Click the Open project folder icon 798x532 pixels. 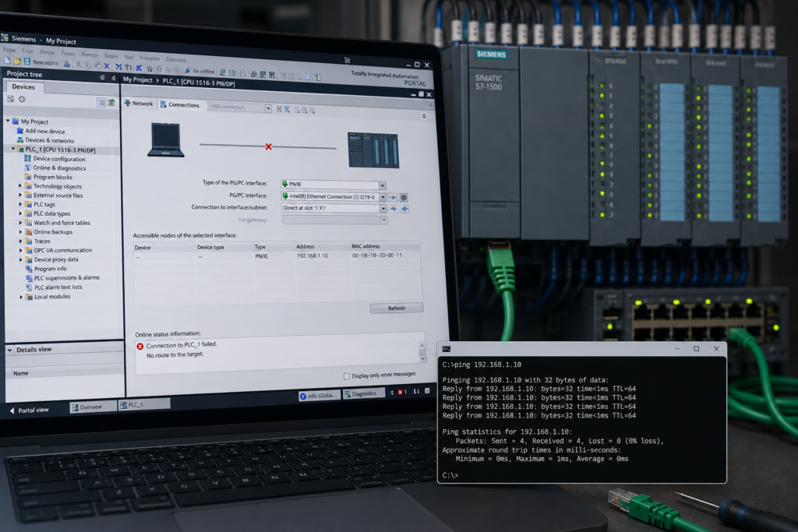(17, 61)
